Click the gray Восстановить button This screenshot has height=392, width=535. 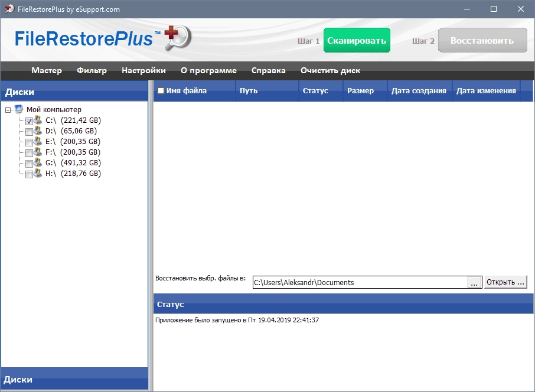[482, 40]
